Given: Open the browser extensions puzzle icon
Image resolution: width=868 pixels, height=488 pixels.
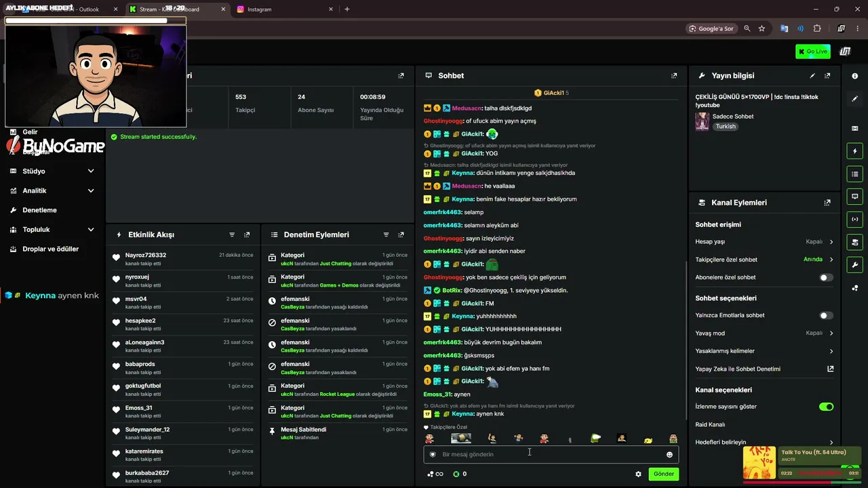Looking at the screenshot, I should 817,28.
